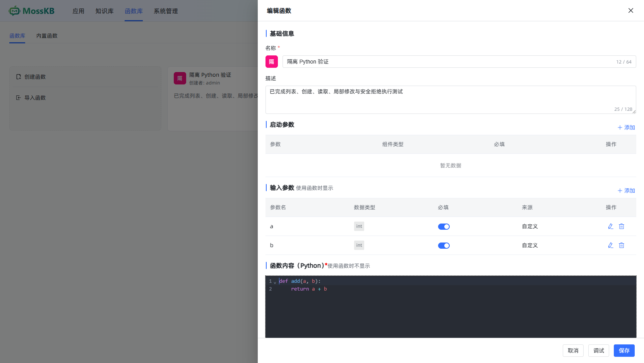Click the int type tag for a

click(x=359, y=226)
